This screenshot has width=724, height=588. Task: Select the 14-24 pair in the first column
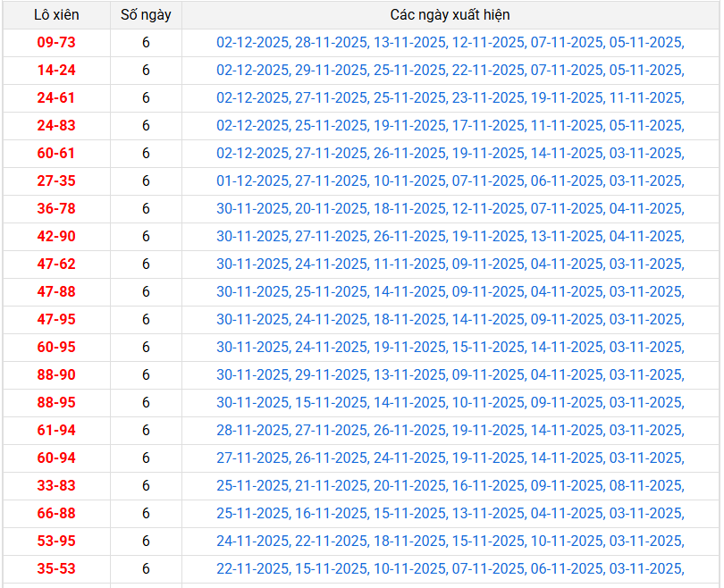(56, 70)
